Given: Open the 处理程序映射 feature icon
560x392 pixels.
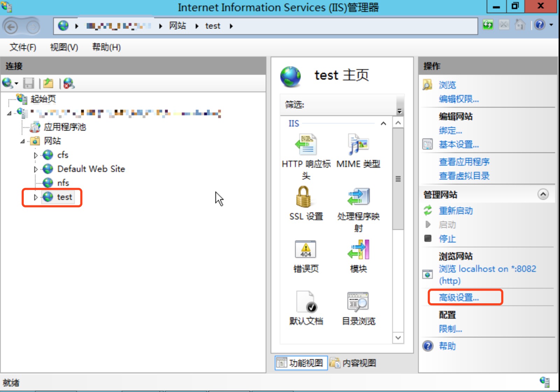Looking at the screenshot, I should point(358,197).
